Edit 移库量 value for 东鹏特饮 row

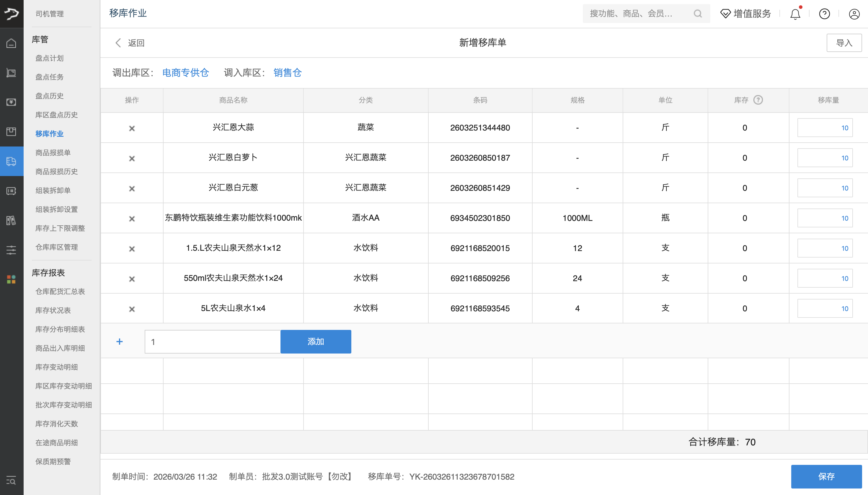click(825, 218)
